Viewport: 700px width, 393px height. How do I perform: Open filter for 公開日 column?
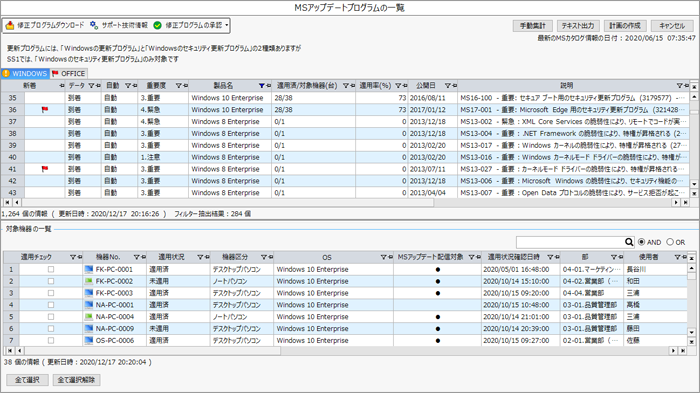point(447,85)
